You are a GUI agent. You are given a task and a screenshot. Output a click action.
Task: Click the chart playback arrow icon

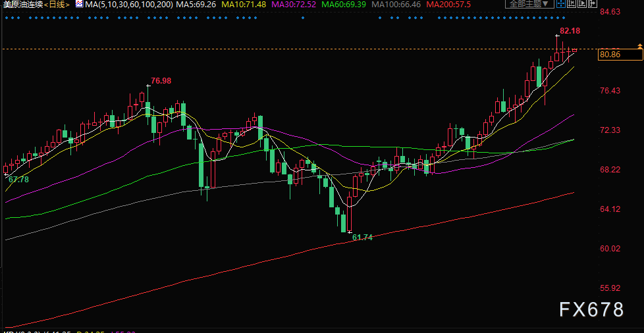(x=582, y=3)
